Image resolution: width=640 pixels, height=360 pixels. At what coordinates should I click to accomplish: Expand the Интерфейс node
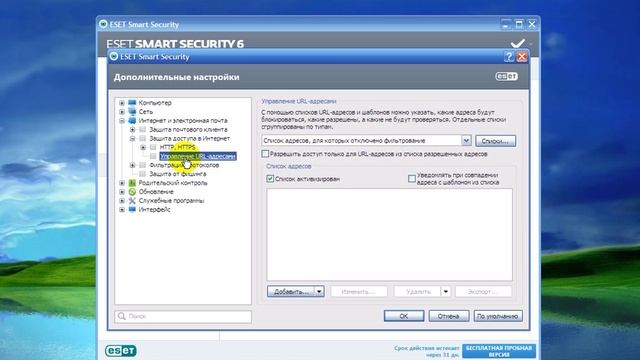pos(122,209)
